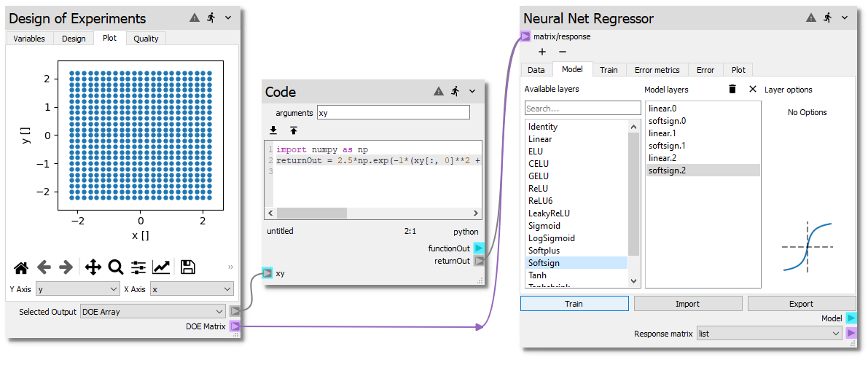Click the Search layers input field

[582, 109]
